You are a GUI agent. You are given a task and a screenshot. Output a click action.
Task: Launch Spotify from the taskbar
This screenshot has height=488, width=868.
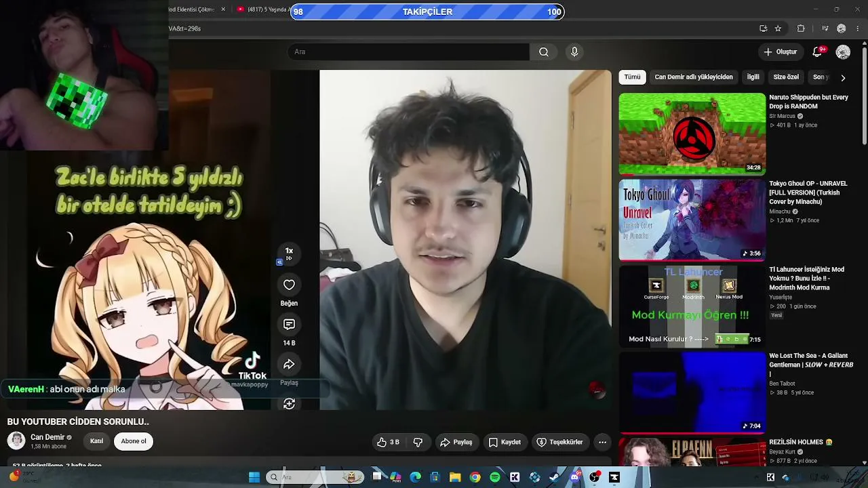coord(495,477)
